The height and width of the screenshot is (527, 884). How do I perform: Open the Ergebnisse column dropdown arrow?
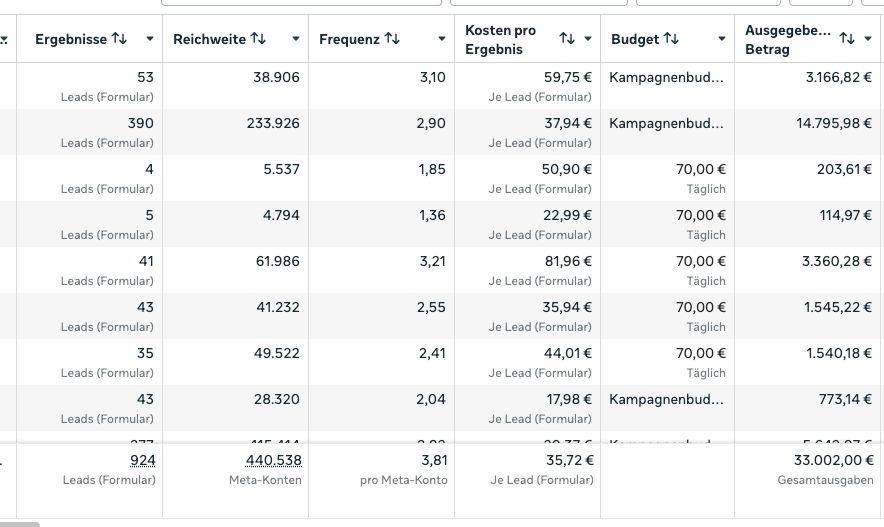tap(149, 39)
